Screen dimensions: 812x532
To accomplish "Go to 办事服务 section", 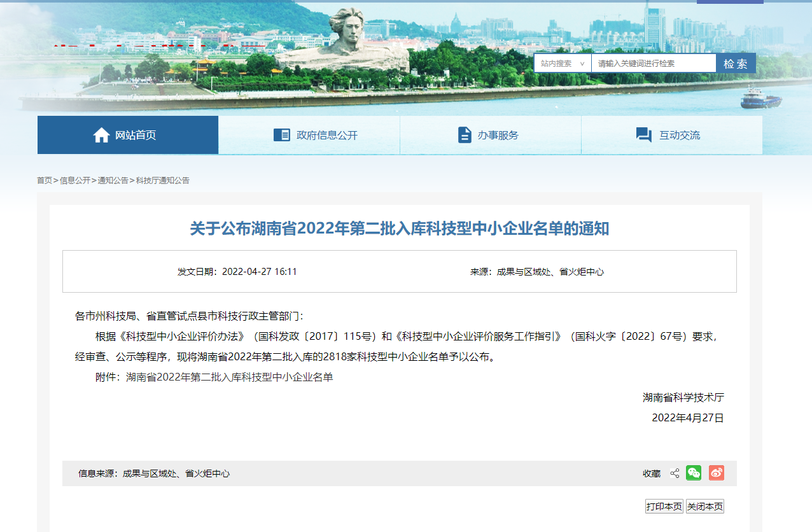I will pyautogui.click(x=498, y=135).
